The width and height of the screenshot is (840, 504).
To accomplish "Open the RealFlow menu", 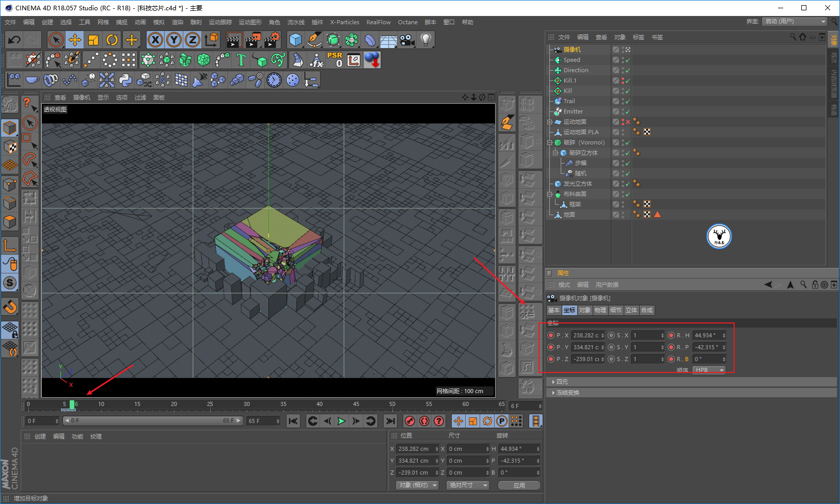I will click(378, 22).
